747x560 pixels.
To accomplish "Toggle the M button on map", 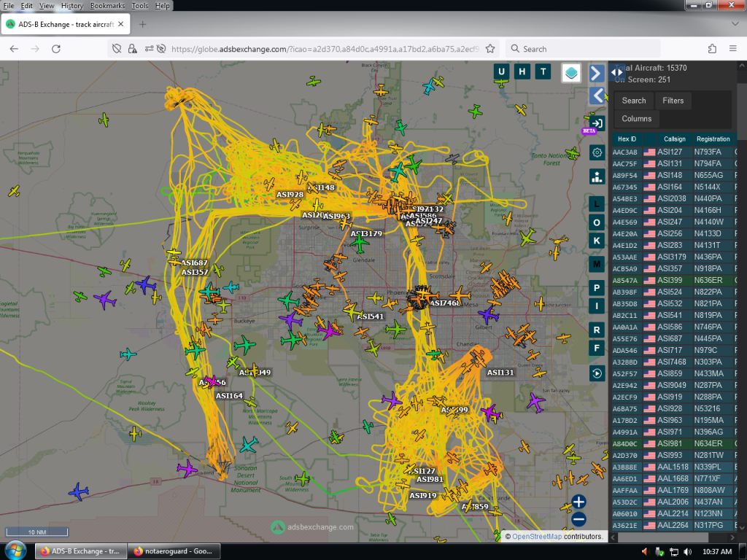I will (x=597, y=264).
